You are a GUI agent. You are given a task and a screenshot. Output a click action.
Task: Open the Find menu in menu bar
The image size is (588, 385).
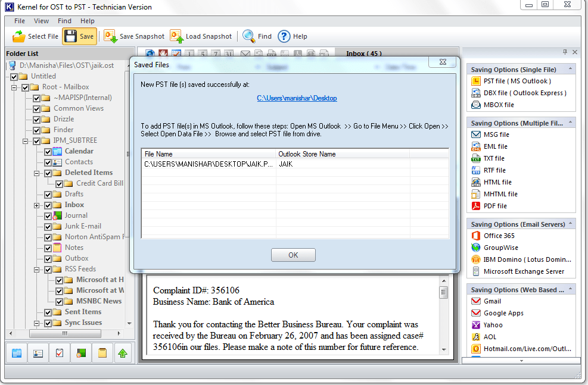click(64, 21)
